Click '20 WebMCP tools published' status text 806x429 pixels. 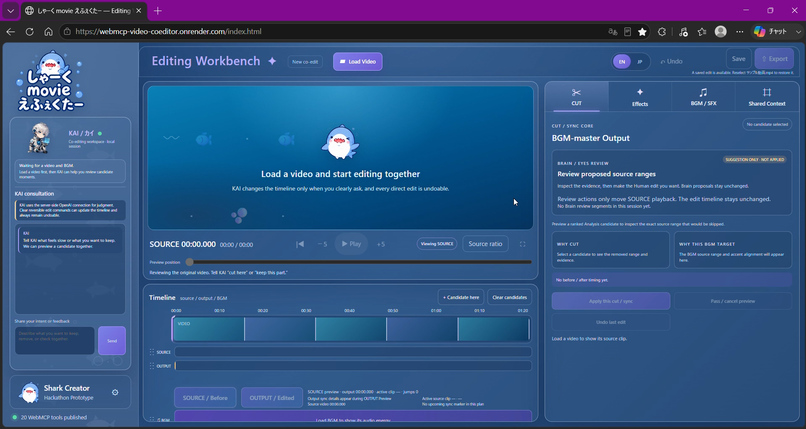53,417
